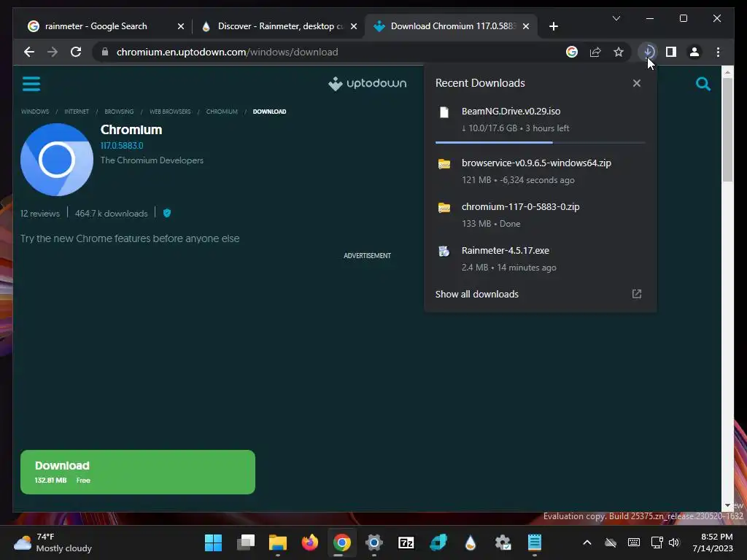
Task: Close the Recent Downloads popup
Action: click(636, 83)
